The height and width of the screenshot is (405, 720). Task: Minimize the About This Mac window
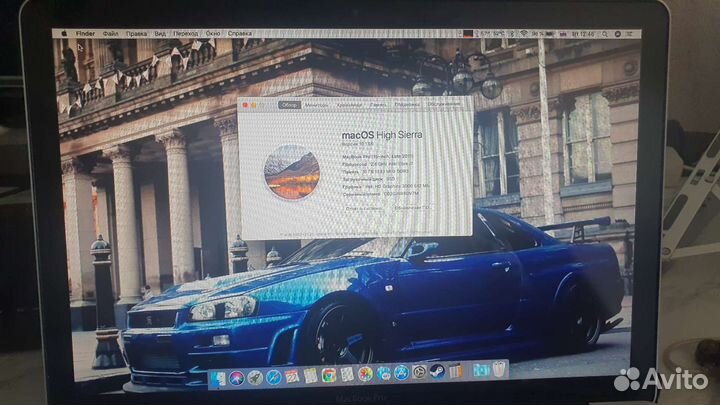[254, 106]
